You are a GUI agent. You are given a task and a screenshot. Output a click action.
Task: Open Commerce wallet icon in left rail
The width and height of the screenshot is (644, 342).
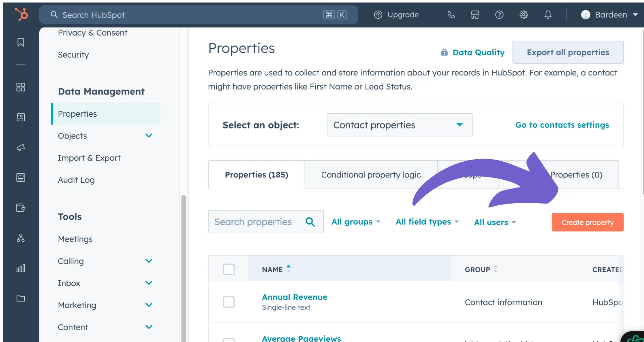coord(21,208)
